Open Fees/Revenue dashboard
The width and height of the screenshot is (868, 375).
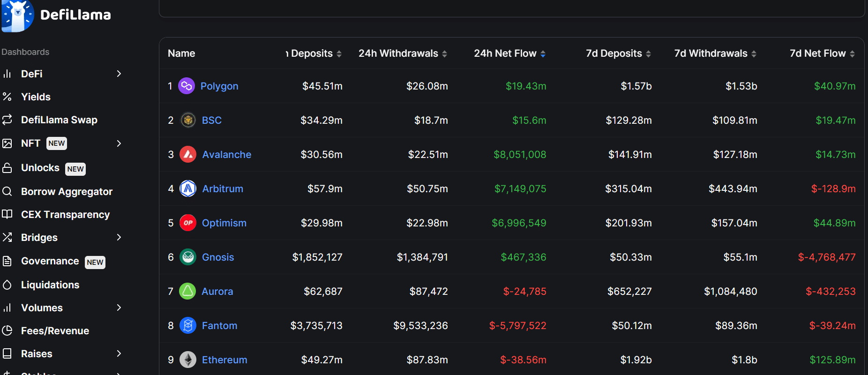55,330
